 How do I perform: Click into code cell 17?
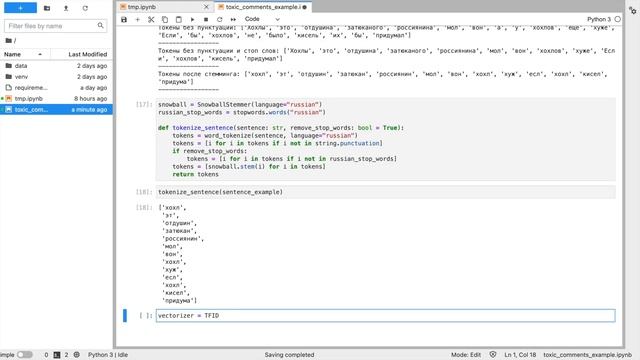[x=385, y=139]
